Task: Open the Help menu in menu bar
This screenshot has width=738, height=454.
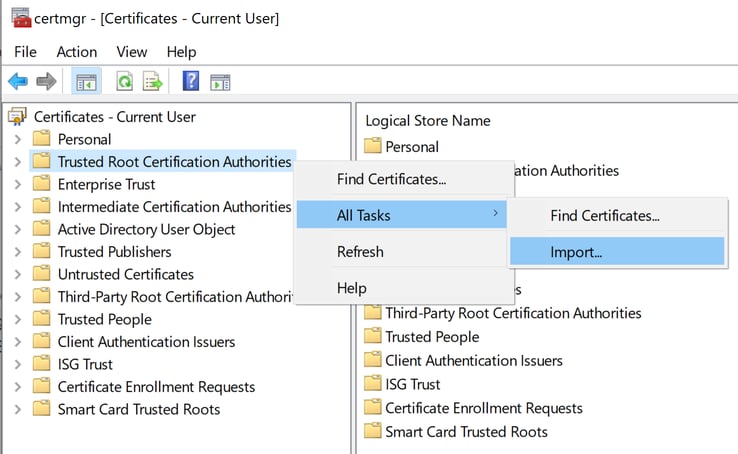Action: 181,52
